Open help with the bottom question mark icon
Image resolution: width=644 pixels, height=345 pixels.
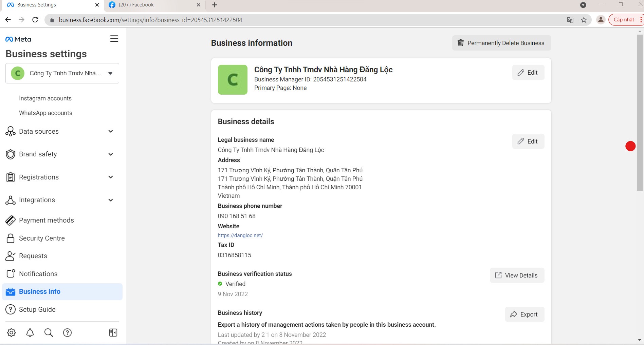click(x=67, y=332)
